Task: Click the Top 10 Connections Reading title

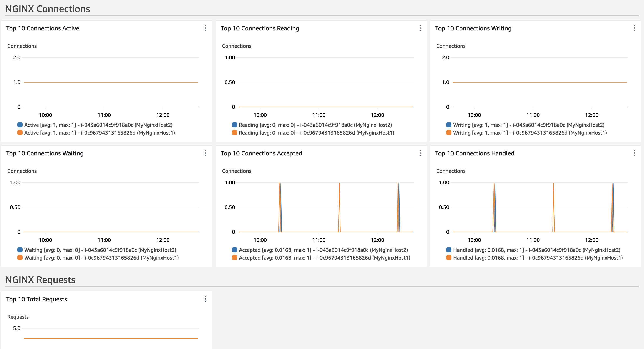Action: (260, 28)
